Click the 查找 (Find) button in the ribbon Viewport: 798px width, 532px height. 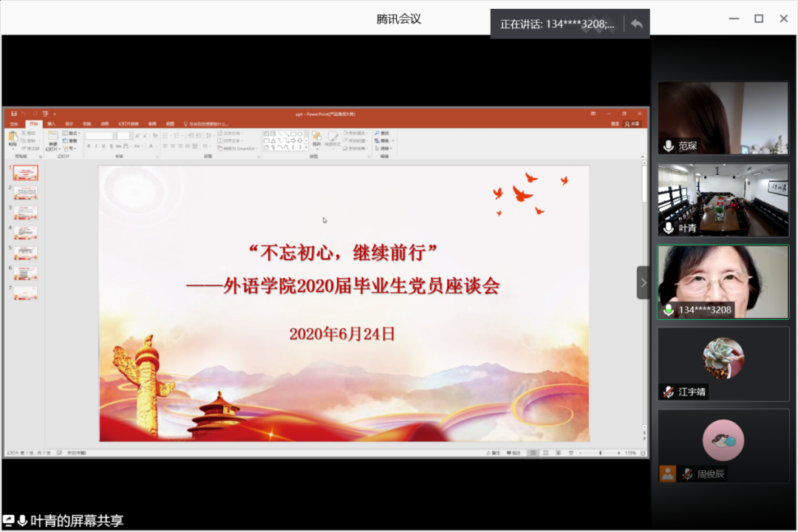pos(382,133)
